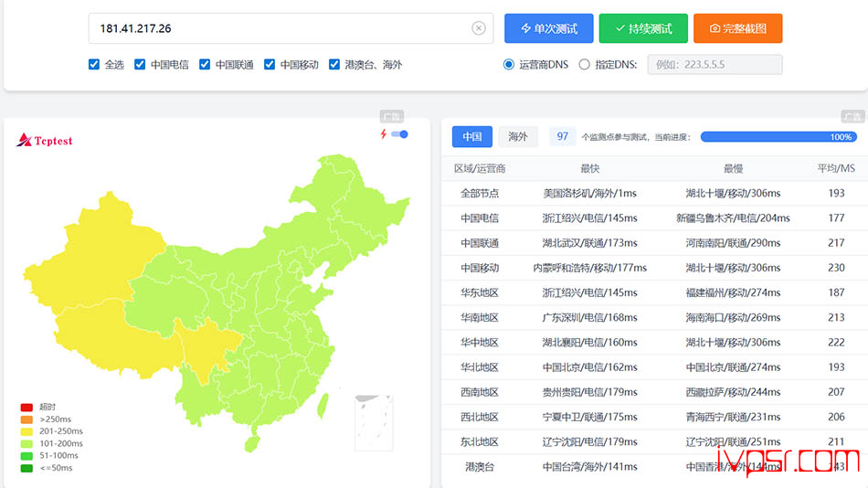Image resolution: width=868 pixels, height=488 pixels.
Task: Click the orange >250ms legend swatch
Action: (x=26, y=419)
